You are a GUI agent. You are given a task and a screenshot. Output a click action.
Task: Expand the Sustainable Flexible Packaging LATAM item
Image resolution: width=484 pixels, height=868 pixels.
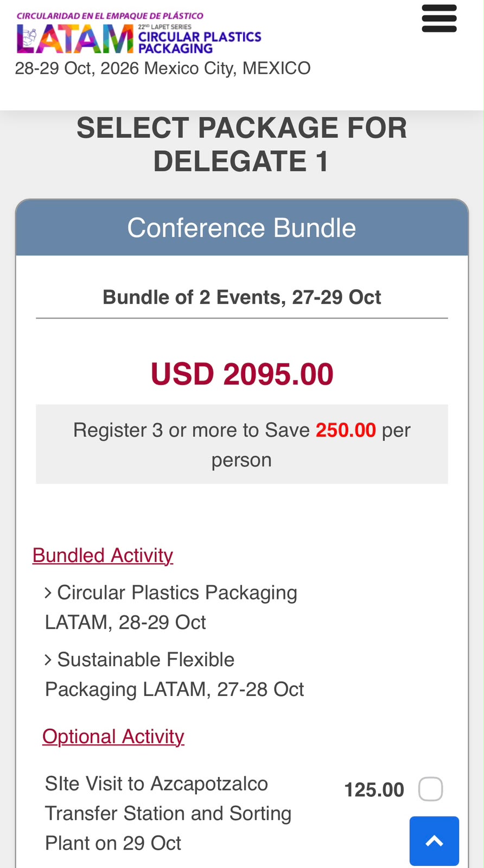(174, 674)
